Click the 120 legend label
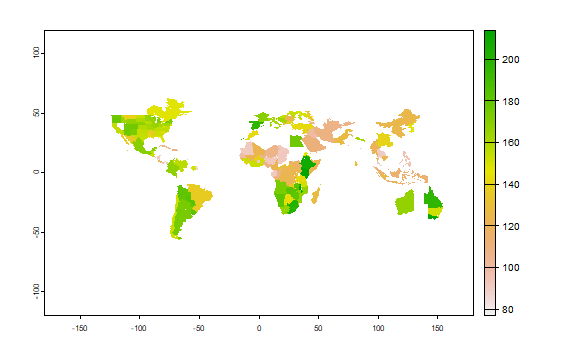Screen dimensions: 576x360 510,226
